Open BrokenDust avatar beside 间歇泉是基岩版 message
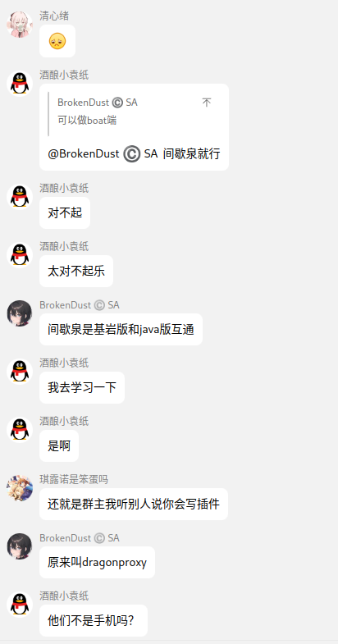338x644 pixels. (20, 313)
